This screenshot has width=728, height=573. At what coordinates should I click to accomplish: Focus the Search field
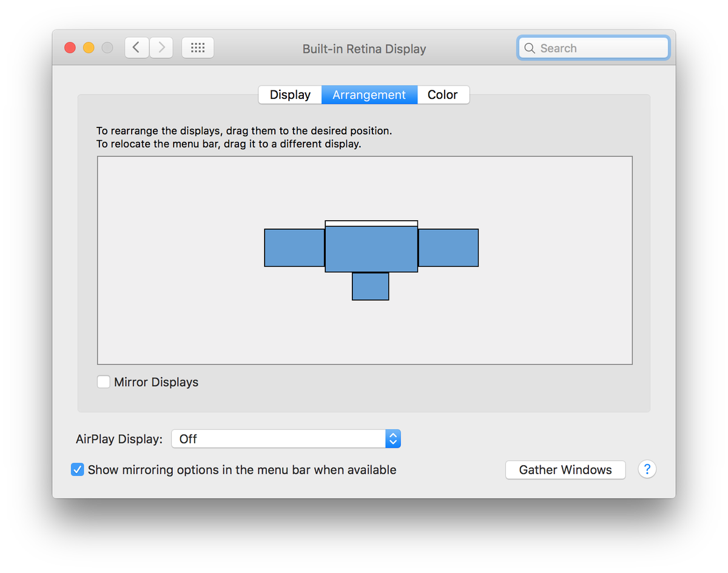click(x=593, y=48)
